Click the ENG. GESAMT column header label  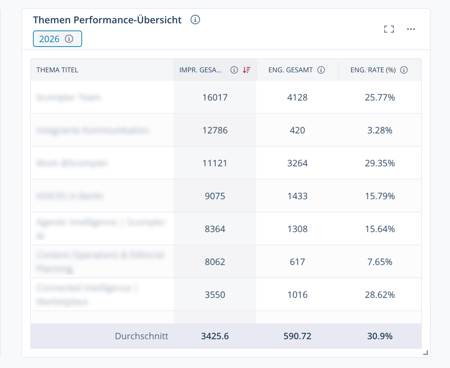click(x=291, y=70)
